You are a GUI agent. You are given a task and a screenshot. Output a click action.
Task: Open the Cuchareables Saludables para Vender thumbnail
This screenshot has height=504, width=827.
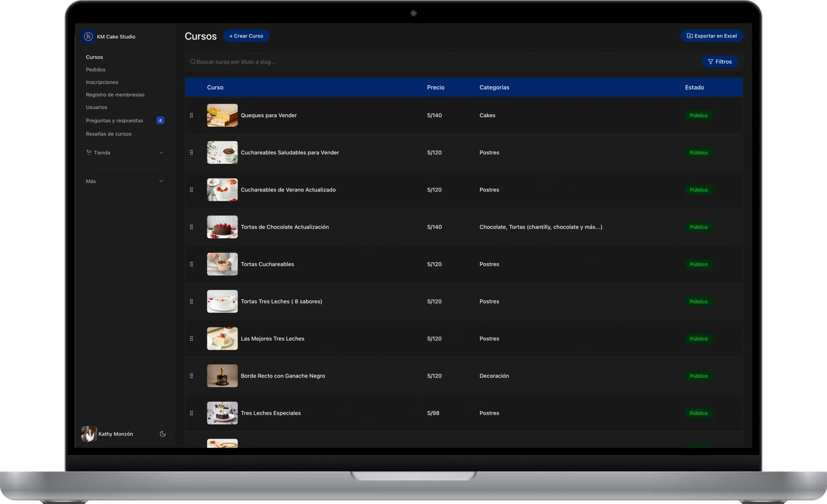(222, 153)
